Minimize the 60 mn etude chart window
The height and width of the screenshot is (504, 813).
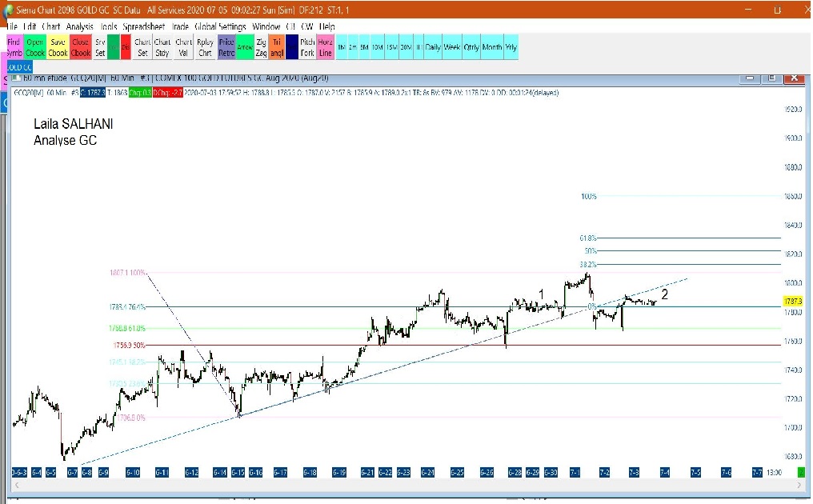(x=750, y=78)
